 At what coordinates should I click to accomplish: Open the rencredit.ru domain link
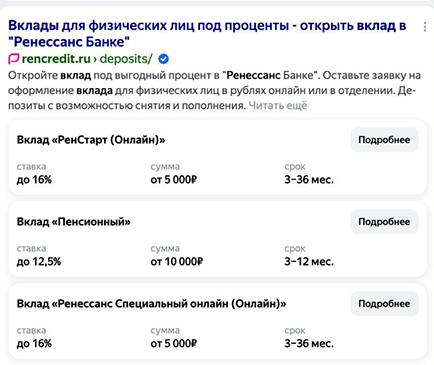pyautogui.click(x=56, y=59)
